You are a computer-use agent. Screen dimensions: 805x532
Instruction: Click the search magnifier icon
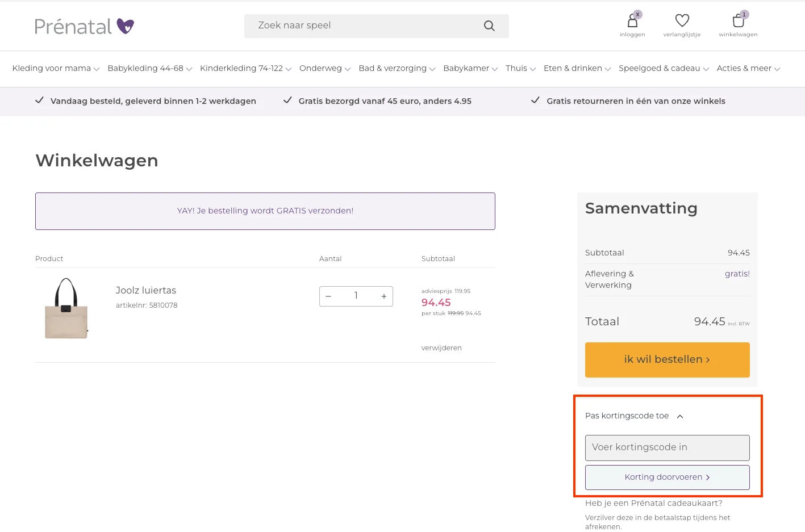coord(489,26)
